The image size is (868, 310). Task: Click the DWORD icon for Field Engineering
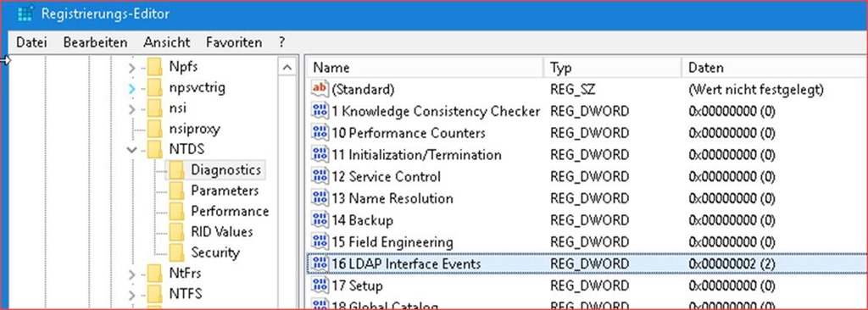click(x=320, y=242)
